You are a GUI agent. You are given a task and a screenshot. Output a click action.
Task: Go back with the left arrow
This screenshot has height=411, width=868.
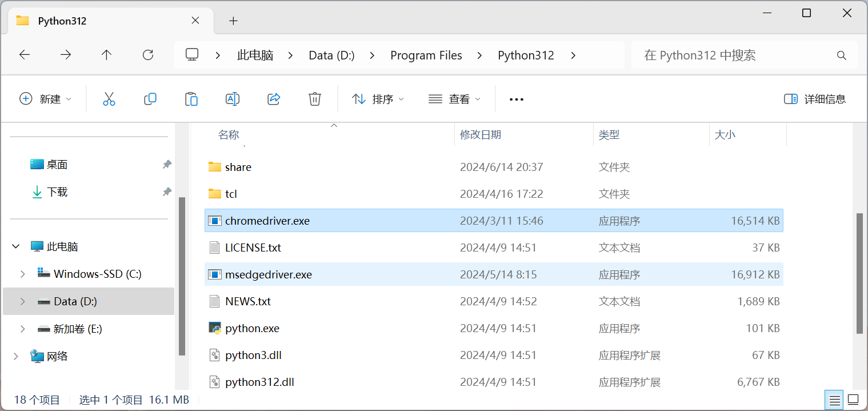25,55
